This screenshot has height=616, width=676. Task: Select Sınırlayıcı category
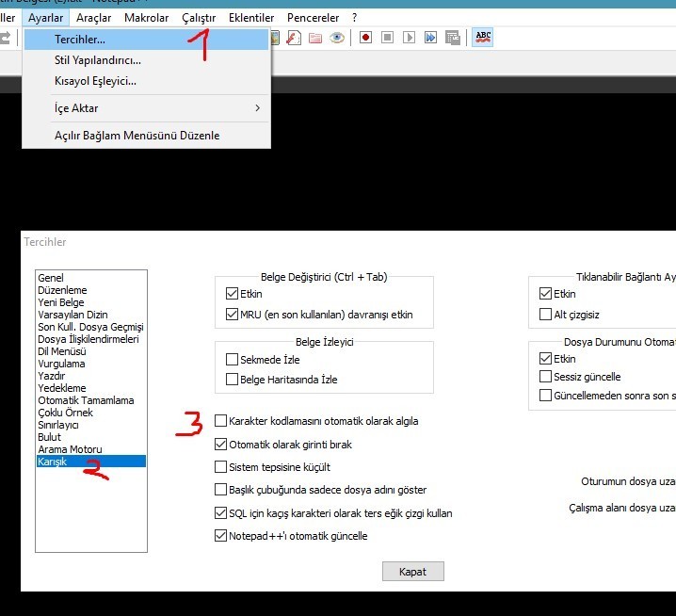(x=91, y=425)
